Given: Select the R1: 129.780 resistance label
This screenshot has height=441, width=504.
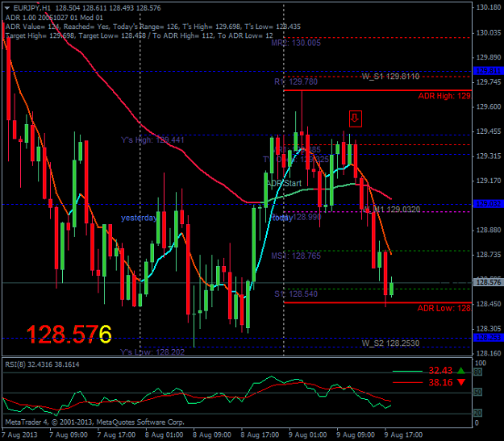Looking at the screenshot, I should pos(296,81).
